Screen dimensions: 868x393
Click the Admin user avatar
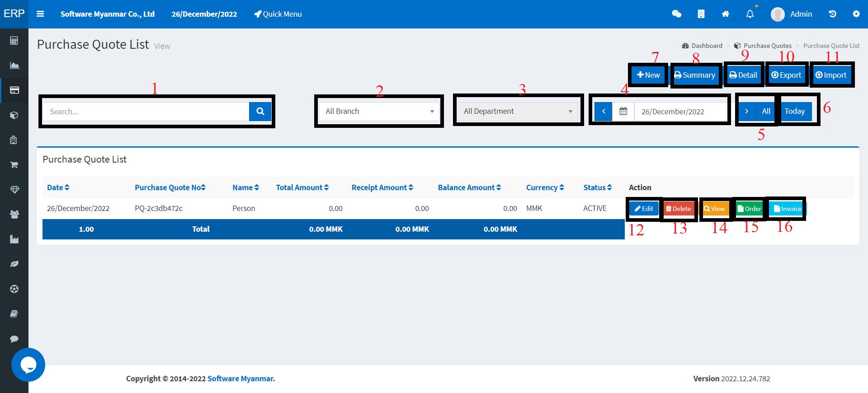[x=778, y=14]
